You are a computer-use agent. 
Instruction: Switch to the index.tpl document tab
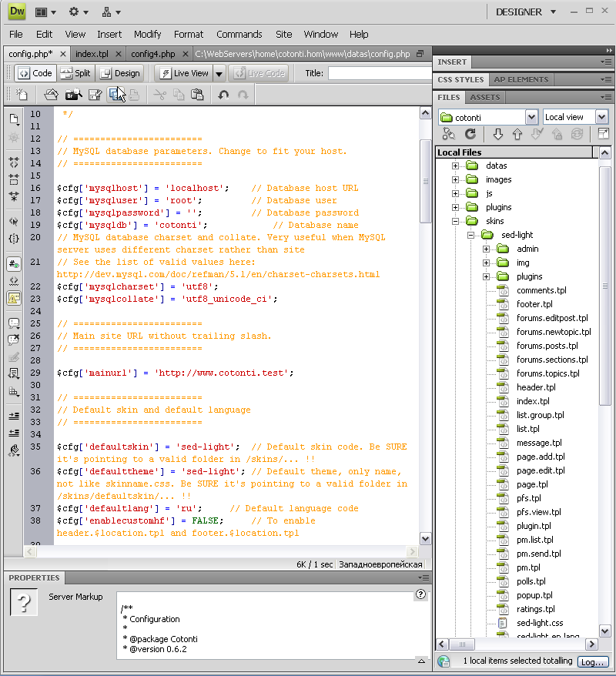click(92, 54)
